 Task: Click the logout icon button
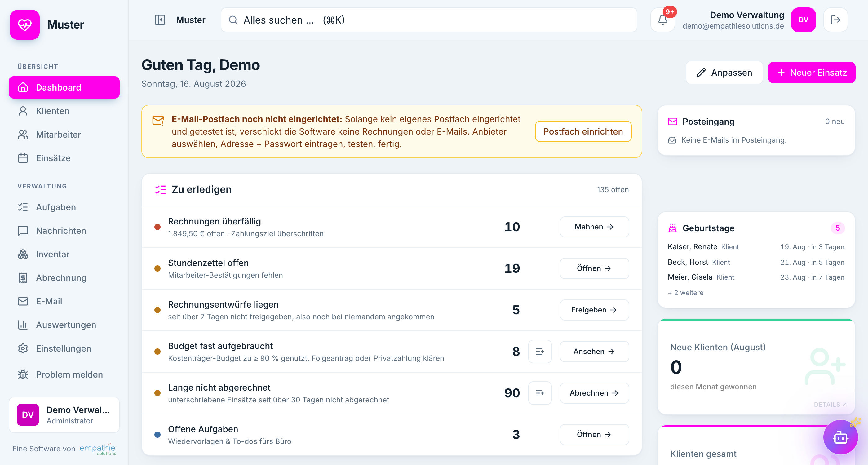pos(835,20)
